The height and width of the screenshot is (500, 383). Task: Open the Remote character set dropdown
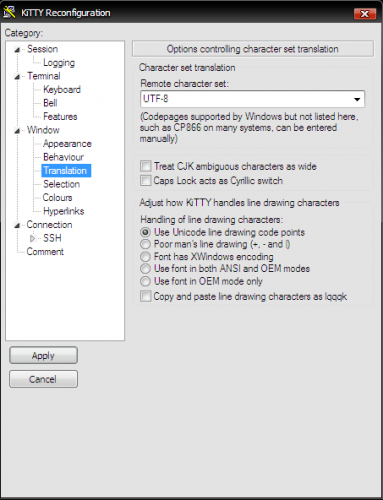coord(357,99)
